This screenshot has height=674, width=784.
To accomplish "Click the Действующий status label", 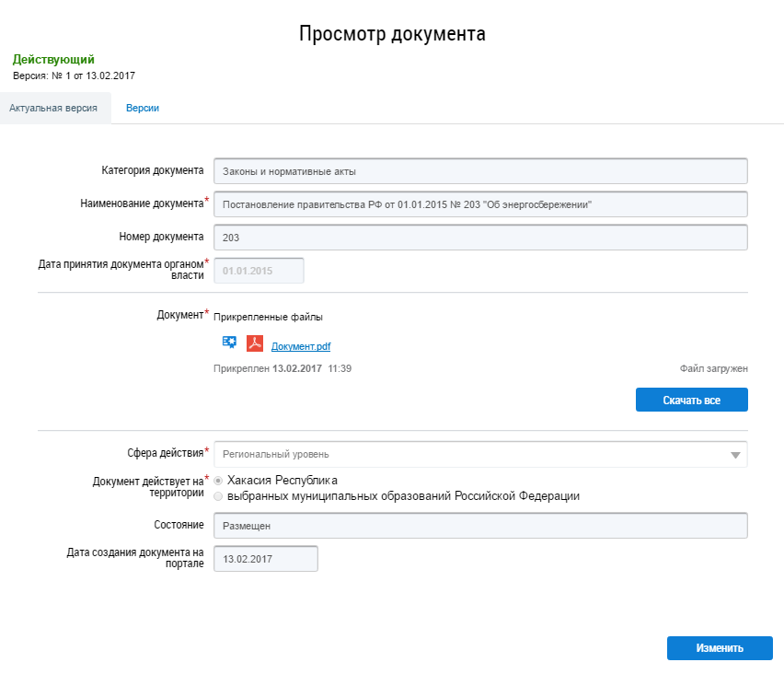I will (53, 59).
